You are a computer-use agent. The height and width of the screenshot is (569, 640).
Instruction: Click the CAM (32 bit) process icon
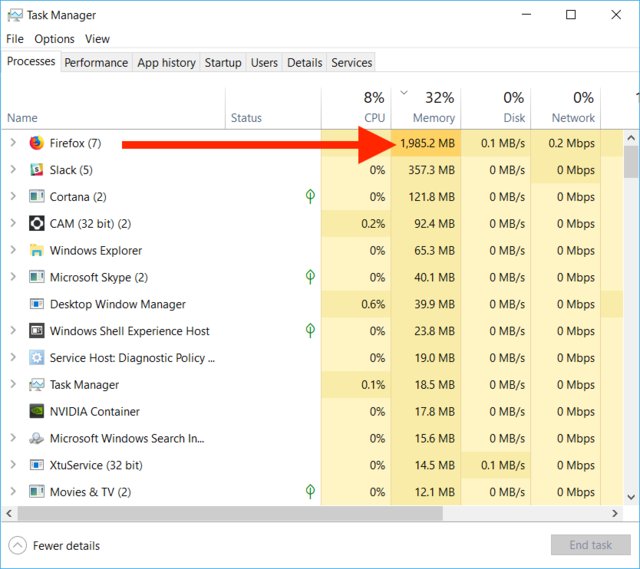click(37, 224)
